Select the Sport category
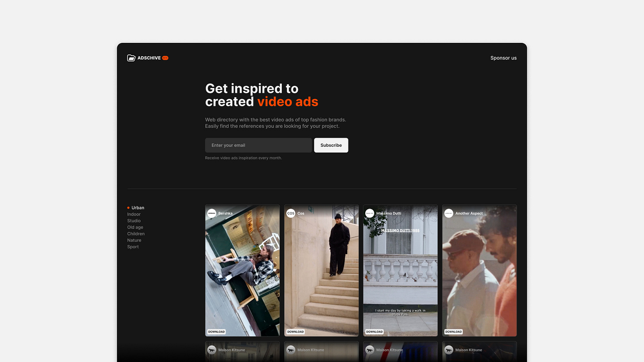The height and width of the screenshot is (362, 644). [133, 247]
